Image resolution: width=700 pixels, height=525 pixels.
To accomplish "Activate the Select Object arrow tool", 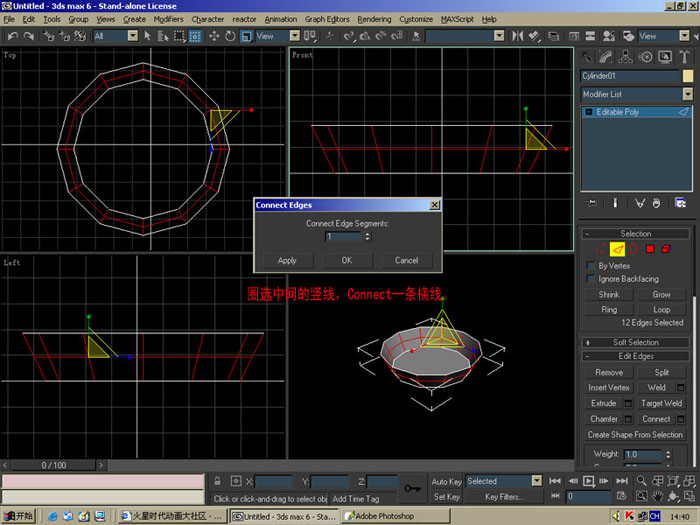I will (148, 36).
